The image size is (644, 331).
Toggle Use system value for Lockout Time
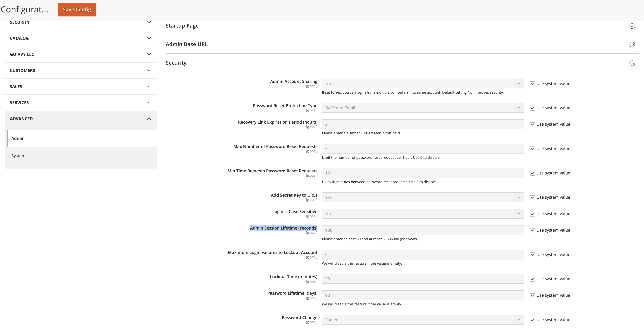[532, 279]
